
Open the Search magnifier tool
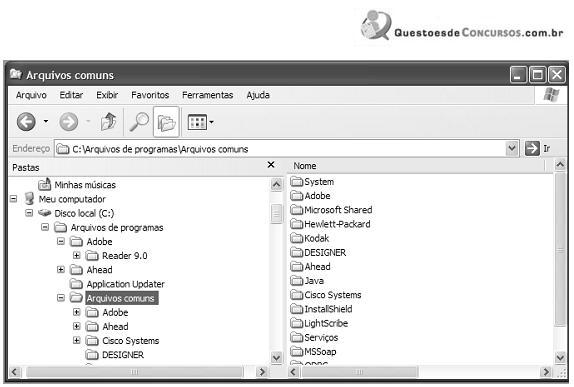pyautogui.click(x=139, y=122)
